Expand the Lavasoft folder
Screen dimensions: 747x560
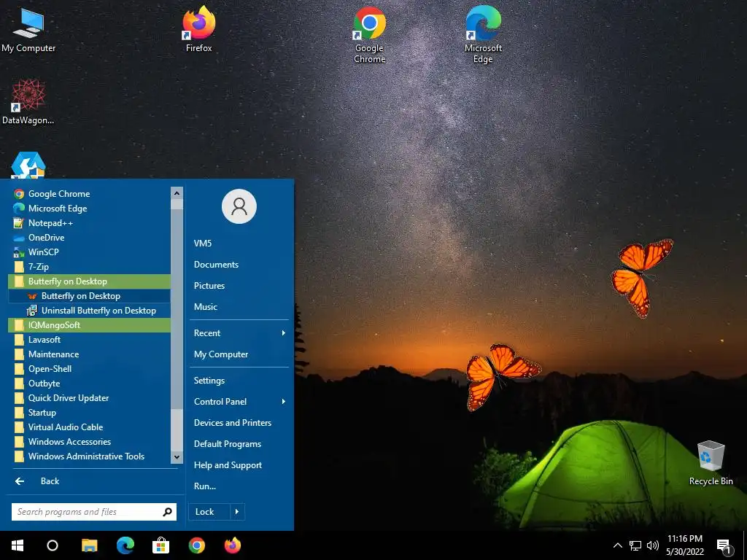89,340
